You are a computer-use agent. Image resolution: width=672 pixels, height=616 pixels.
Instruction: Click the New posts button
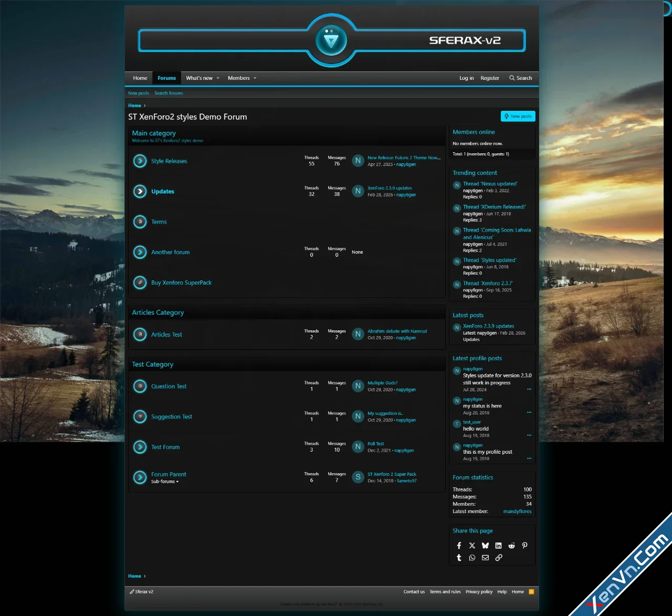click(x=518, y=116)
